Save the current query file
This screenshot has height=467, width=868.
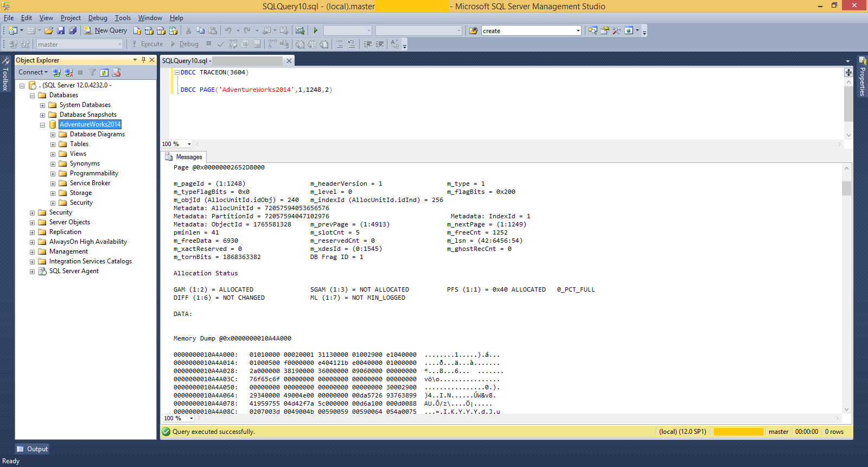pos(61,30)
